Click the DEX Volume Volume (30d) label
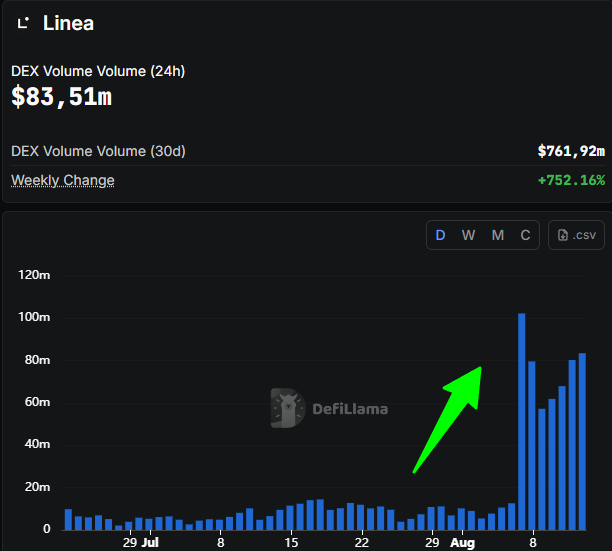The height and width of the screenshot is (551, 612). click(x=98, y=151)
